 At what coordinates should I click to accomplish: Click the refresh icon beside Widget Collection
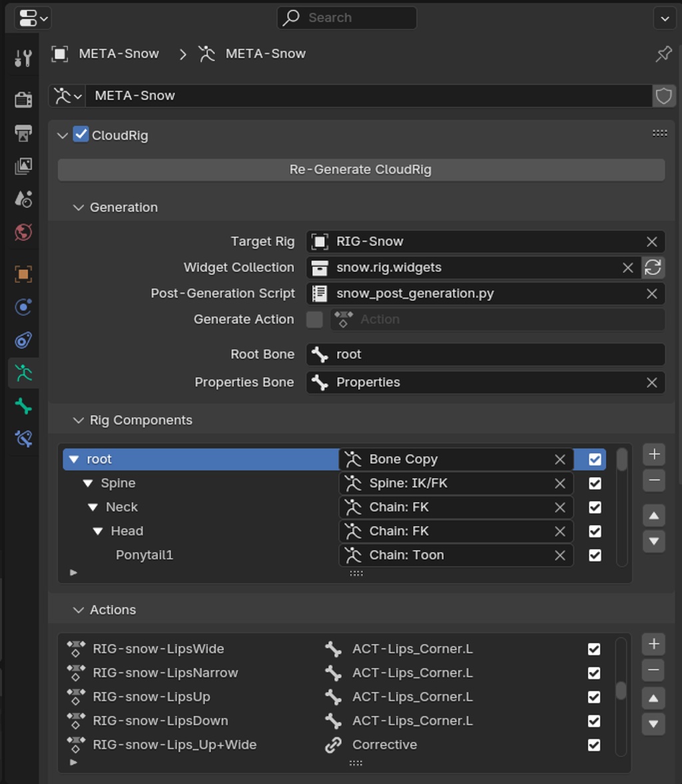pyautogui.click(x=653, y=268)
